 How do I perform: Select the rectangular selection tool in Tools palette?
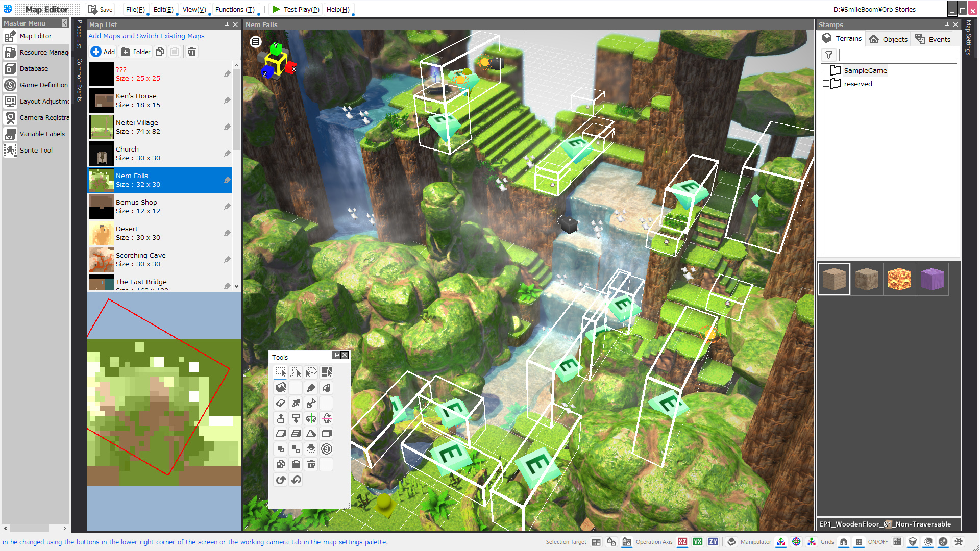(x=280, y=372)
